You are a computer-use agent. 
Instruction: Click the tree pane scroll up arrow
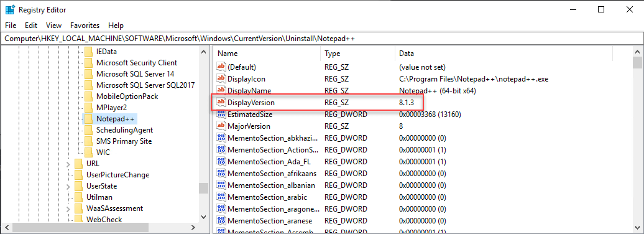tap(203, 52)
